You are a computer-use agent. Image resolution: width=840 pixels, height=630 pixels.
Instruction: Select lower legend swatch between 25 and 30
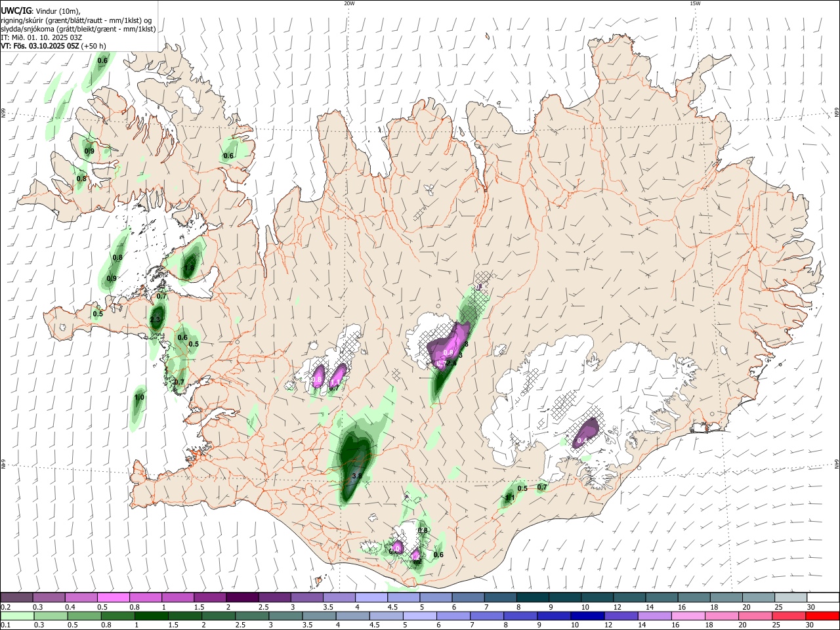790,616
